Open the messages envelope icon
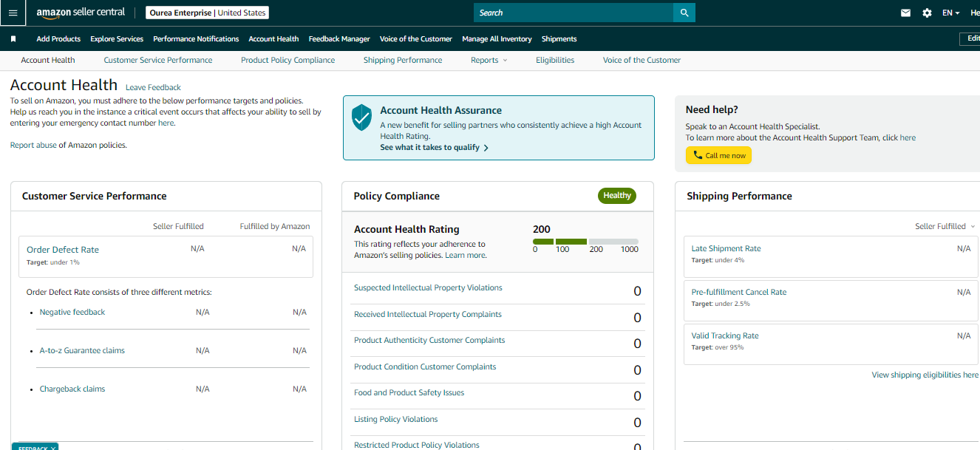The height and width of the screenshot is (450, 980). (x=905, y=13)
